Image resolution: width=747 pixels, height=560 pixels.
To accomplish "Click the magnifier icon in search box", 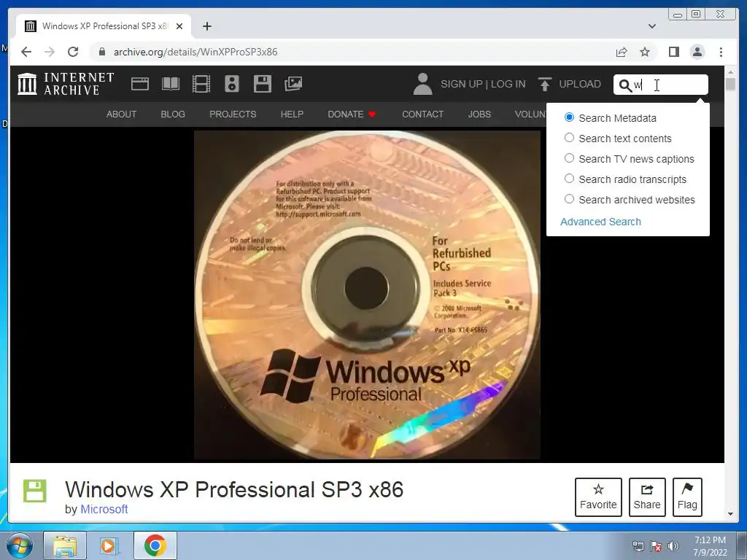I will pyautogui.click(x=624, y=85).
